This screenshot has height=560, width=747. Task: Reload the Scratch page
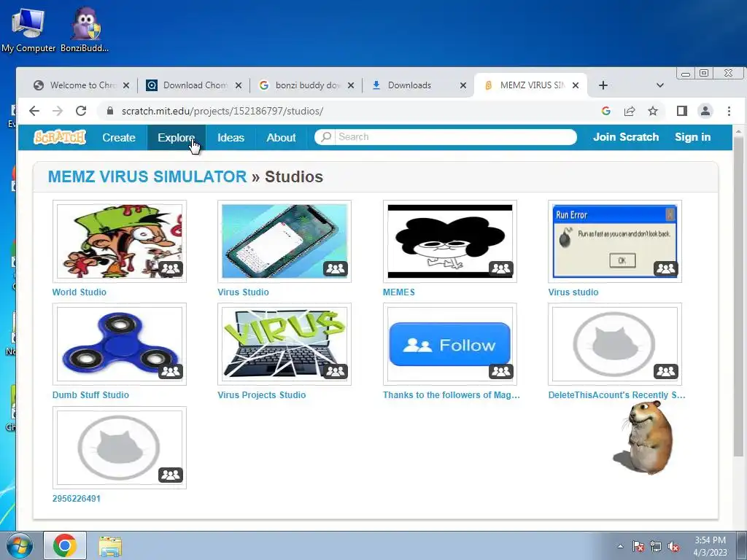81,111
